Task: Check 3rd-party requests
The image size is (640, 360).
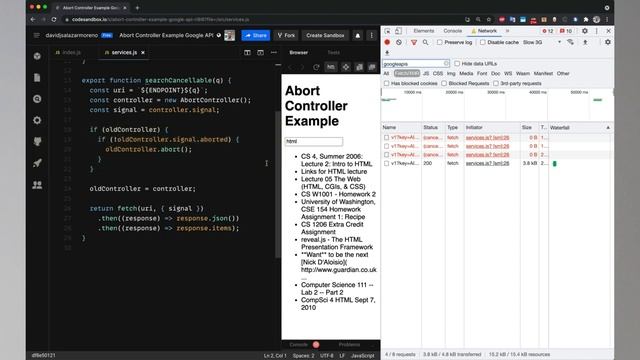Action: click(x=496, y=83)
